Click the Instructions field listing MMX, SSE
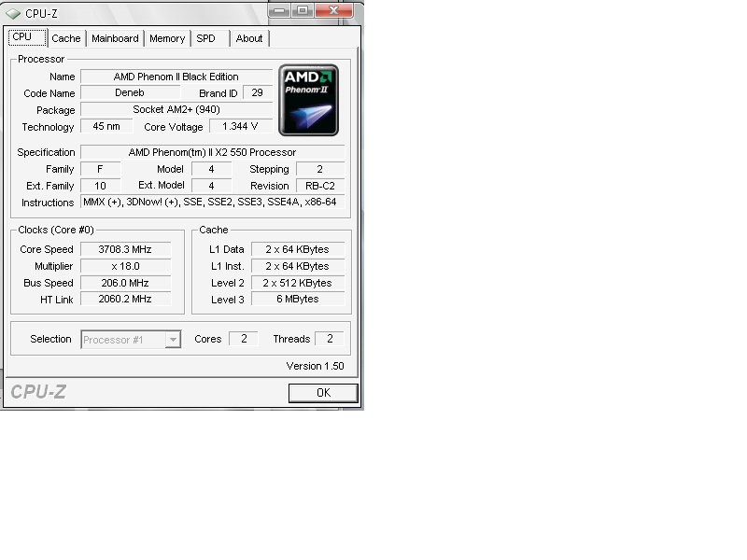747x560 pixels. pyautogui.click(x=213, y=202)
